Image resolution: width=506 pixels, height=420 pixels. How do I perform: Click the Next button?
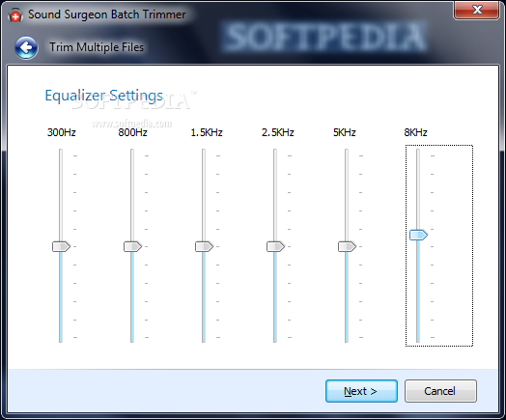click(x=361, y=391)
